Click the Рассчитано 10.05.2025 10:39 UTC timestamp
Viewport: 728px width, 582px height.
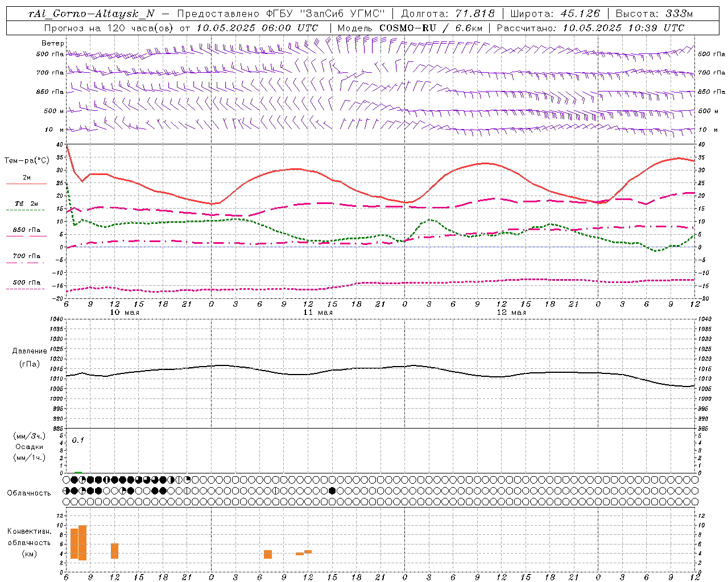coord(590,28)
